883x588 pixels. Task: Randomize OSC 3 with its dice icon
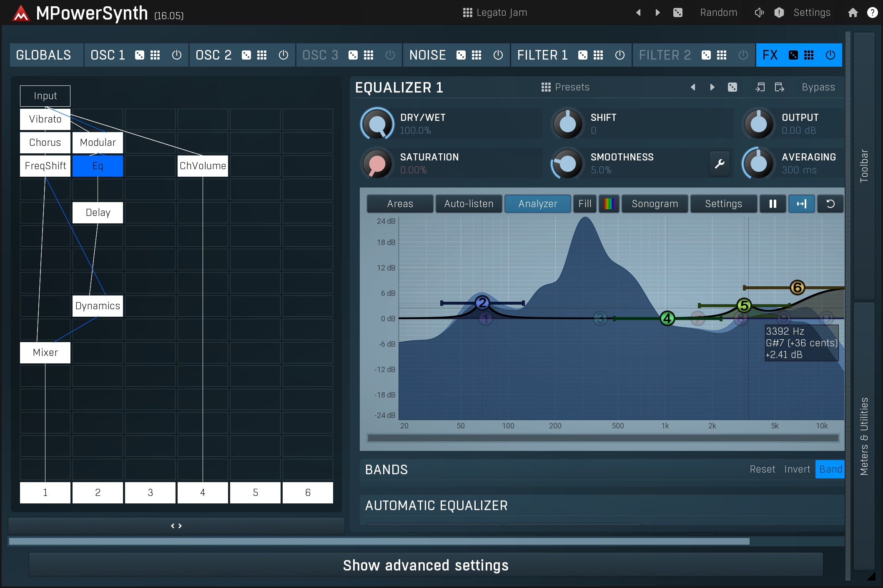(353, 55)
